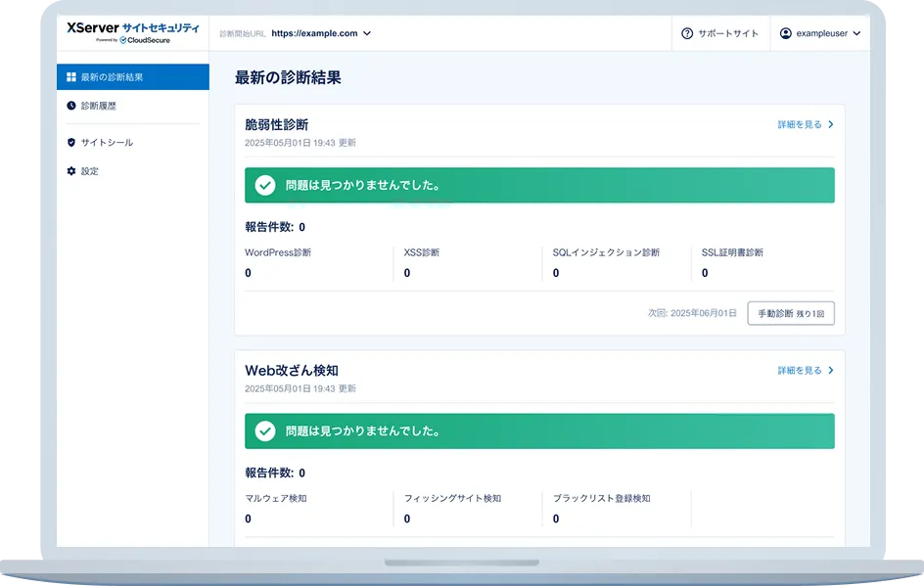Click the green 脆弱性診断 status banner
Viewport: 924px width, 586px height.
click(539, 185)
